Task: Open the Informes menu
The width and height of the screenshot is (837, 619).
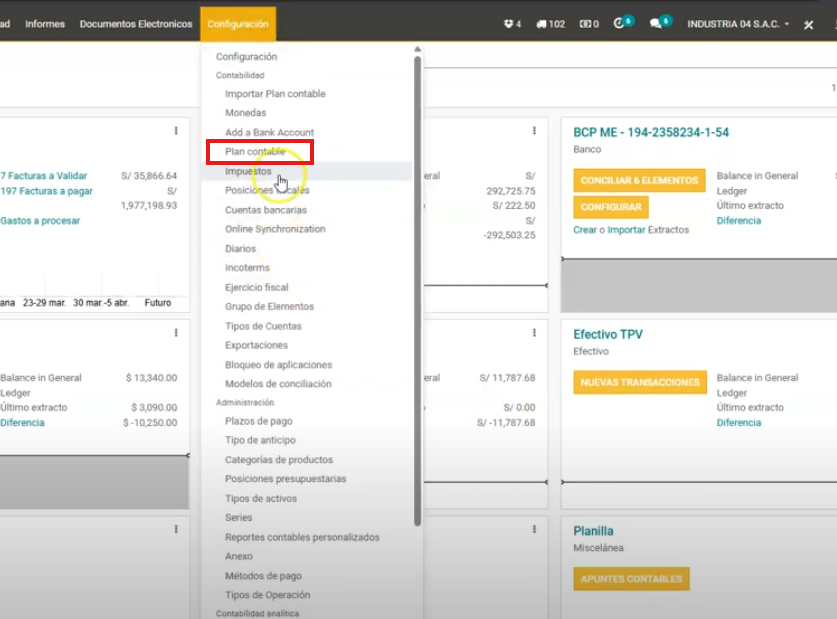Action: (x=45, y=24)
